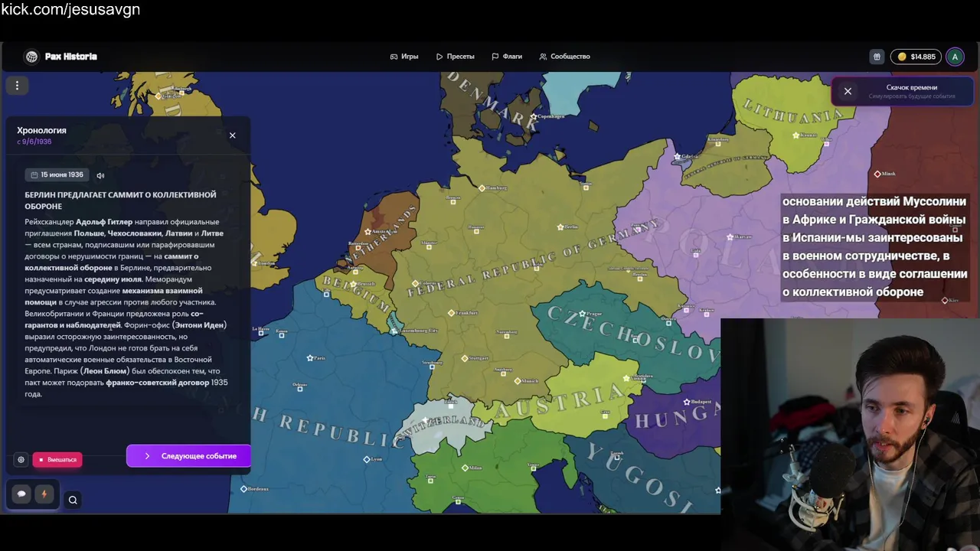Close the Скачок времени panel
Screen dimensions: 980x551
click(x=848, y=91)
